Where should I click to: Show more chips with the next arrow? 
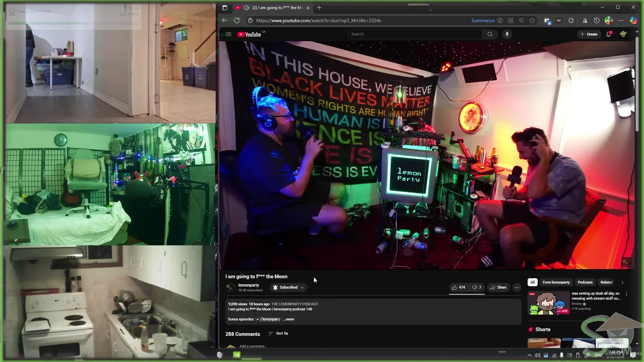622,282
